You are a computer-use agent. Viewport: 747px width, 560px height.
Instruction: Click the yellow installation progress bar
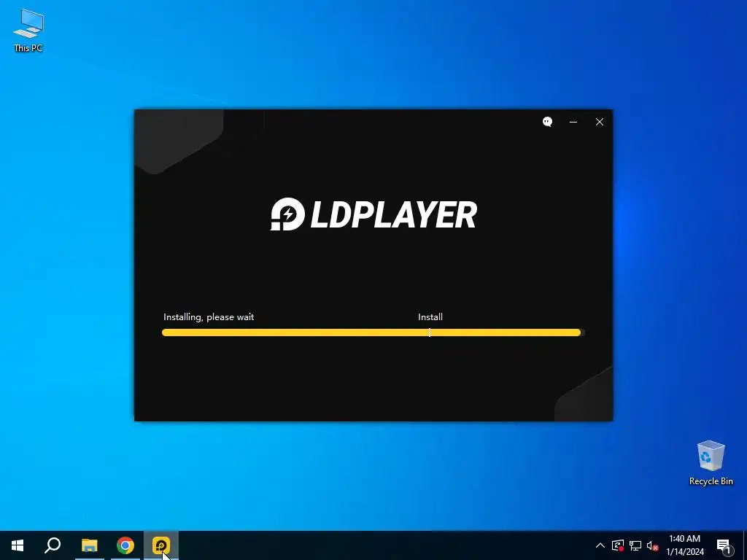pos(373,332)
